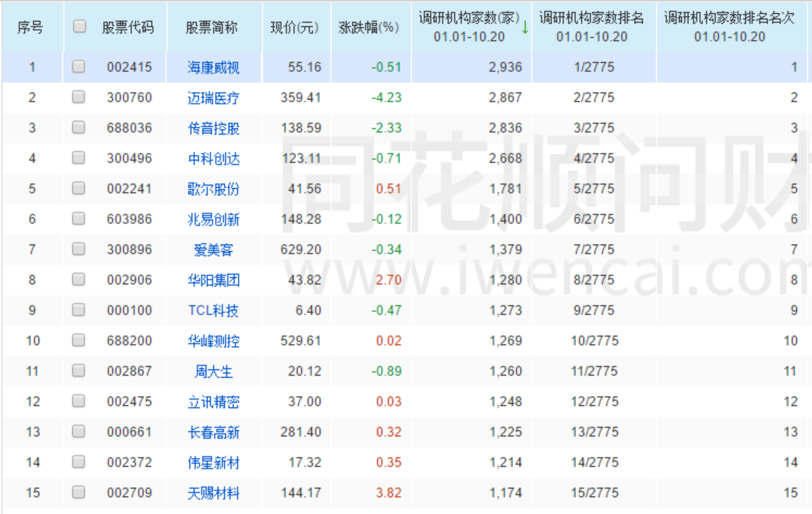Tick the checkbox for 002867 周大生

(x=79, y=371)
